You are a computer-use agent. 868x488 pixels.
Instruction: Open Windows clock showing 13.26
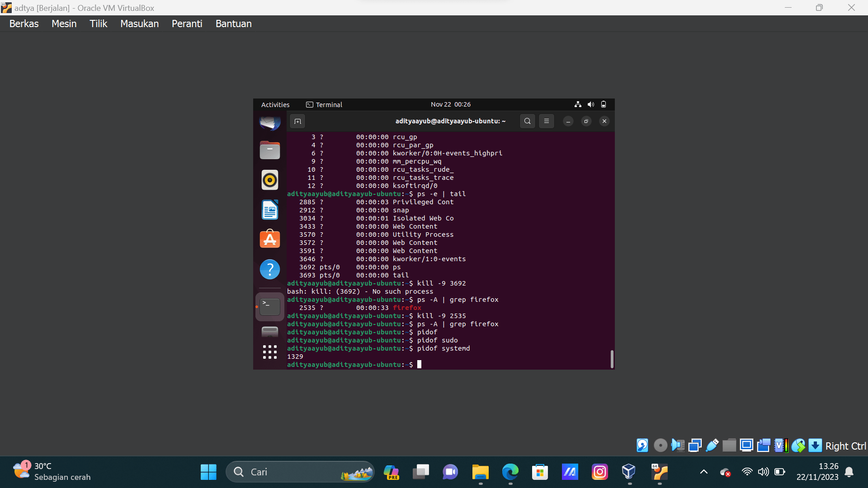(817, 472)
